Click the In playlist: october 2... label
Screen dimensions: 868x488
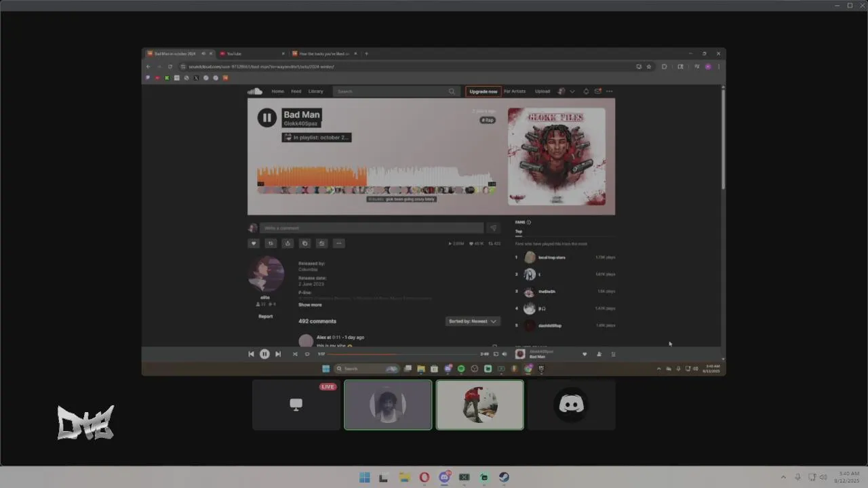coord(317,138)
